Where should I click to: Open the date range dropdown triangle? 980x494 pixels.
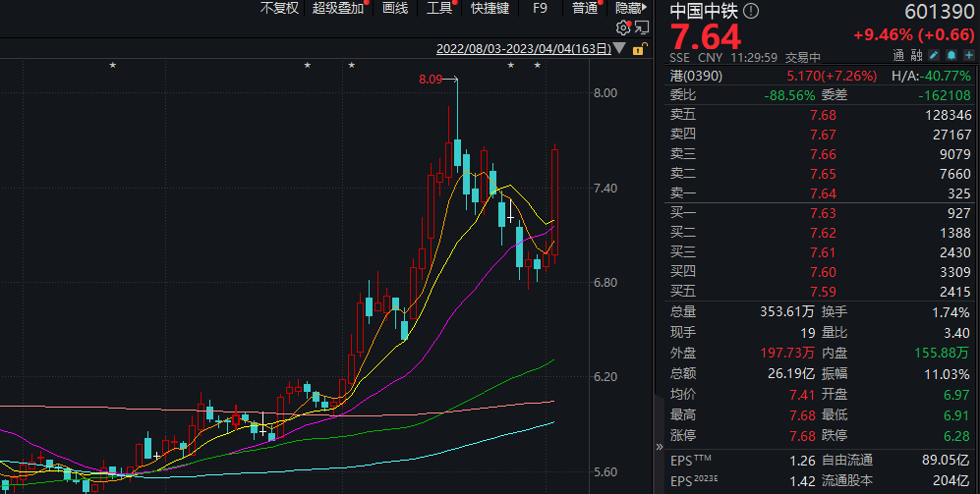click(619, 48)
